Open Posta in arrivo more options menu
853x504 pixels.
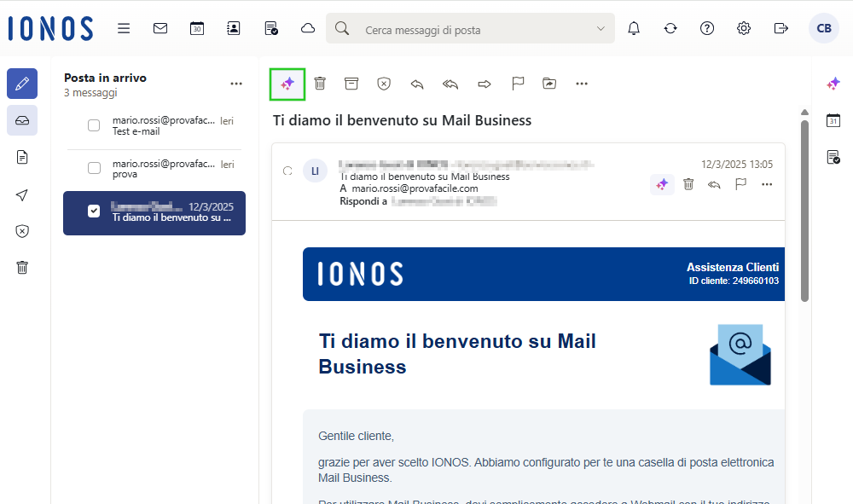coord(236,84)
